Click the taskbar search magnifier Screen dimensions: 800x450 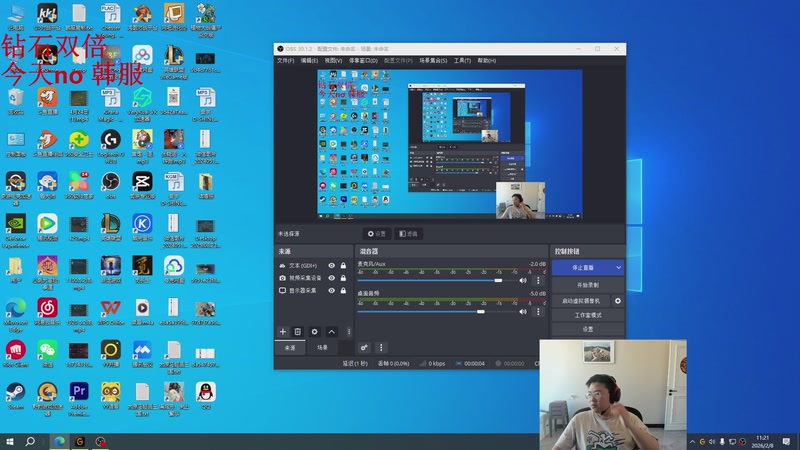pyautogui.click(x=30, y=441)
